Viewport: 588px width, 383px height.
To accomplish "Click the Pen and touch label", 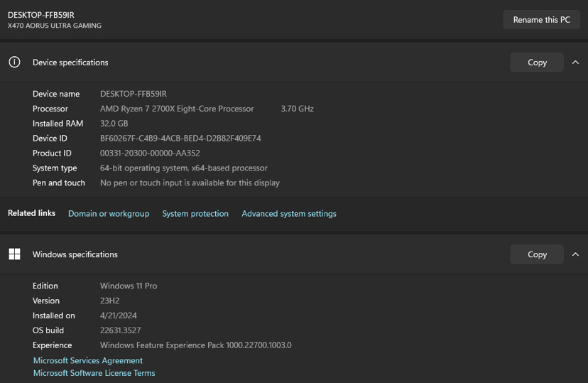I will click(59, 183).
